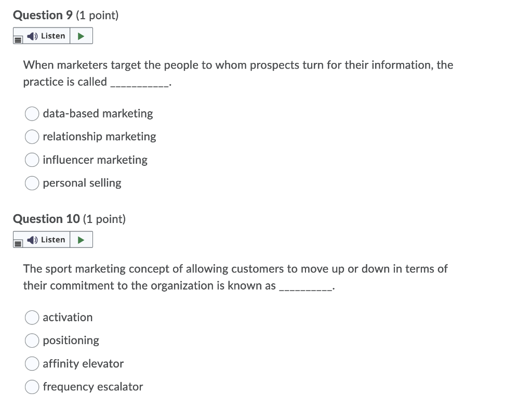Click the speaker icon for Question 9 audio
This screenshot has width=532, height=407.
coord(31,35)
